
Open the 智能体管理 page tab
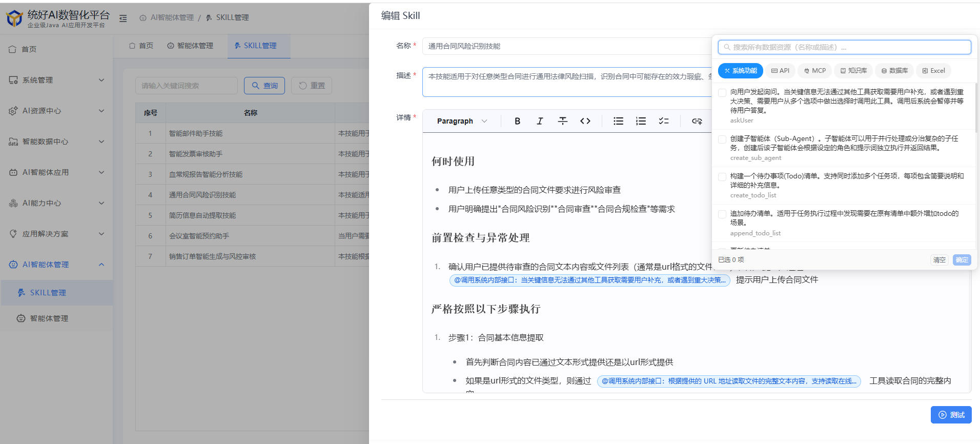coord(190,46)
